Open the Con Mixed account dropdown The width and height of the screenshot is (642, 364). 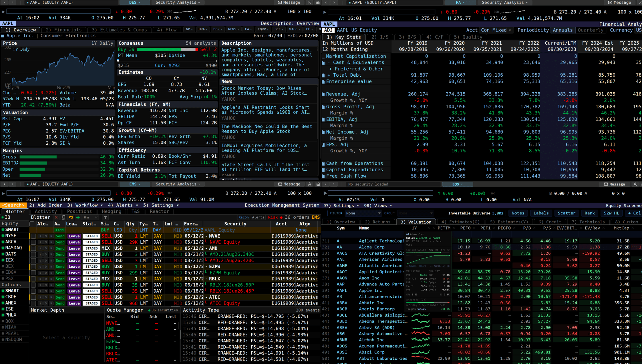tap(496, 30)
